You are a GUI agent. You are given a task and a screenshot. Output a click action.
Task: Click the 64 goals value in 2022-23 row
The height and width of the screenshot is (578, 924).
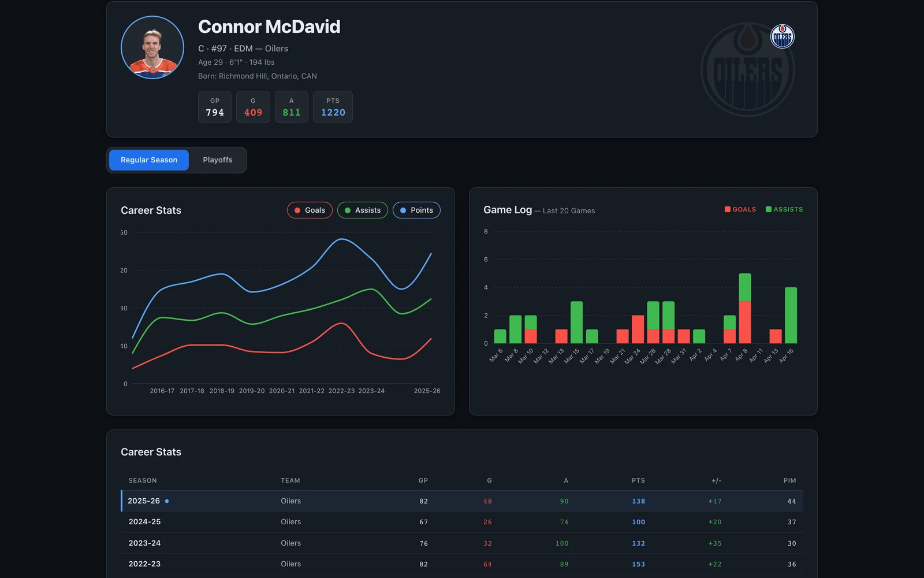tap(487, 564)
